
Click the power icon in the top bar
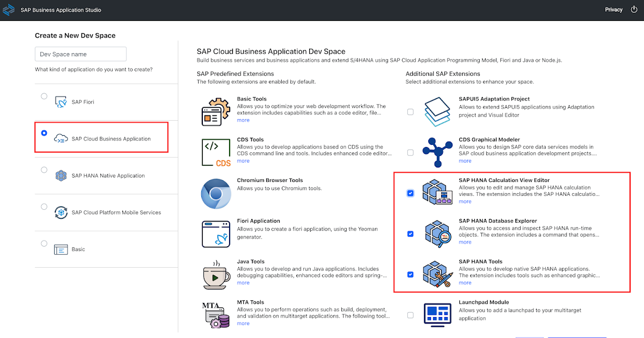(x=635, y=9)
